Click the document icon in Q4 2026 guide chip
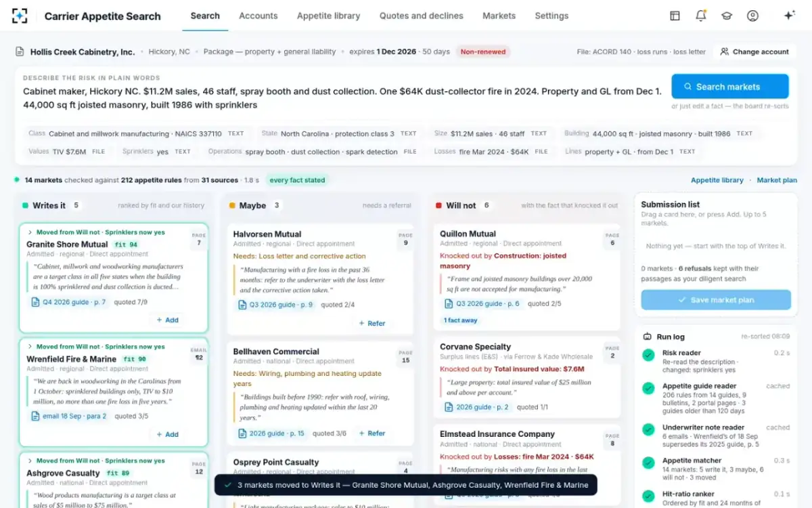This screenshot has width=812, height=508. (36, 302)
